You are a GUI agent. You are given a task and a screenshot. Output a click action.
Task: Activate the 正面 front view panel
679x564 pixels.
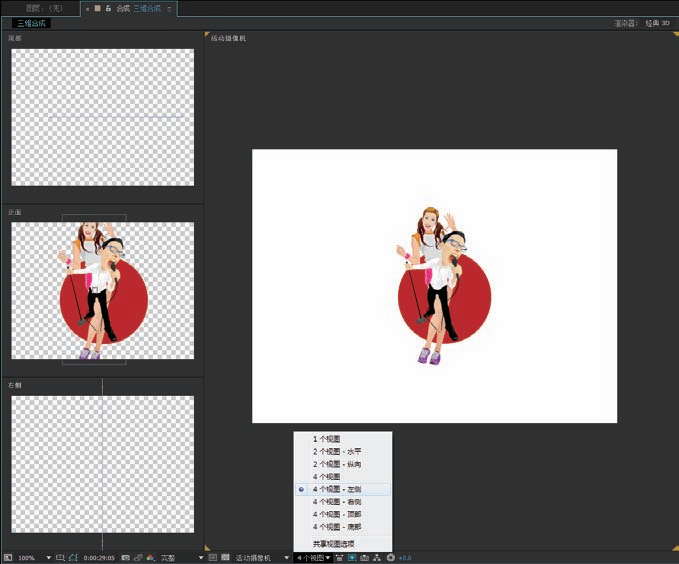[x=103, y=291]
